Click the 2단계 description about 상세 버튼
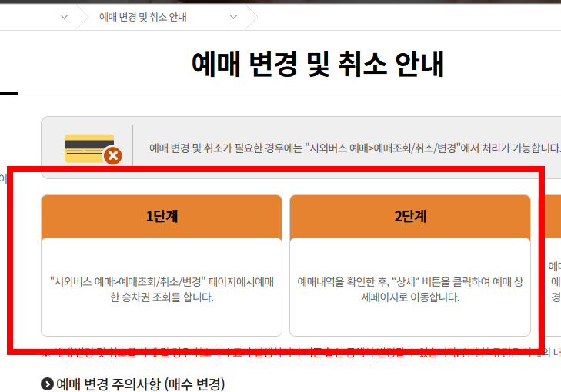The height and width of the screenshot is (392, 561). (x=410, y=290)
